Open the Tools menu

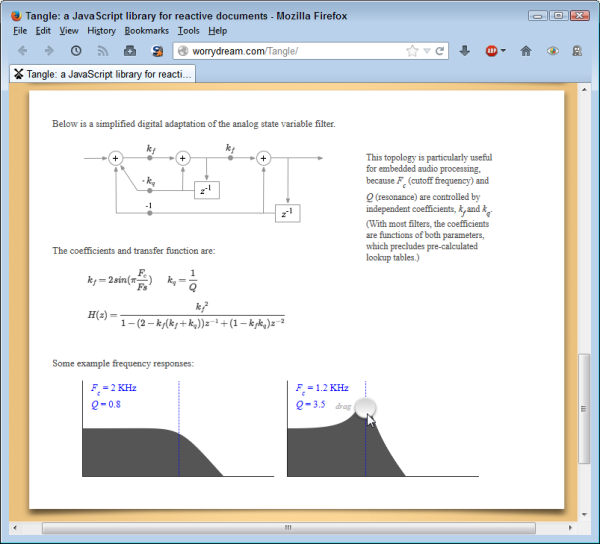click(x=188, y=31)
